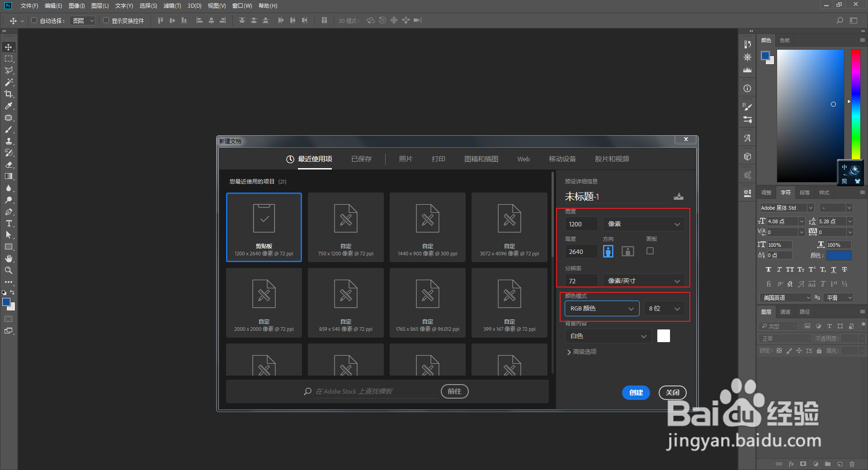The width and height of the screenshot is (868, 470).
Task: Click the layer style fx icon
Action: click(791, 464)
